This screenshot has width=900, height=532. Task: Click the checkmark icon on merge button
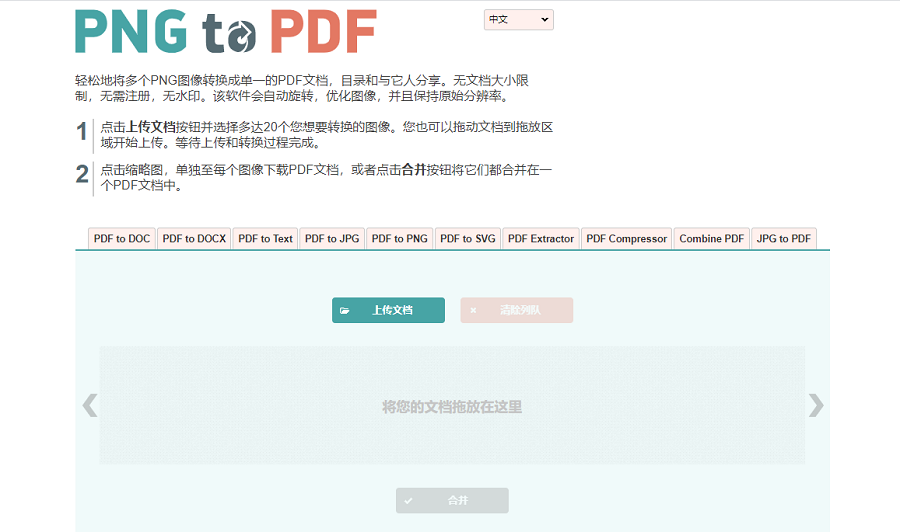(408, 500)
